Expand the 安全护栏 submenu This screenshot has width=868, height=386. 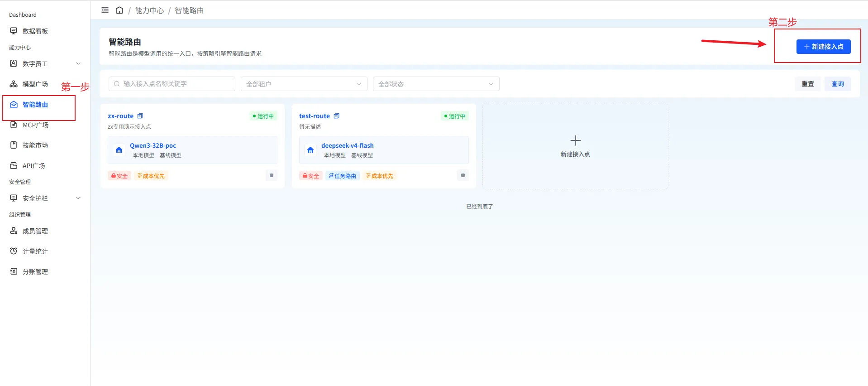[x=78, y=198]
